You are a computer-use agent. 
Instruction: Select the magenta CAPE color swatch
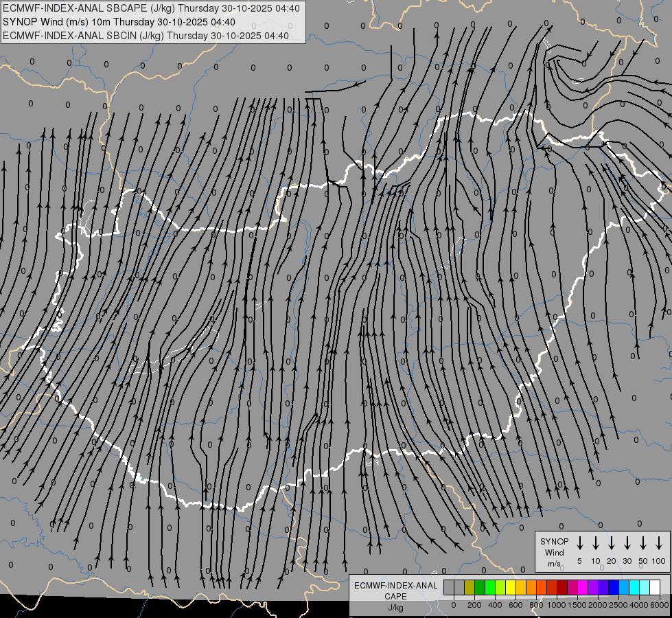point(583,587)
